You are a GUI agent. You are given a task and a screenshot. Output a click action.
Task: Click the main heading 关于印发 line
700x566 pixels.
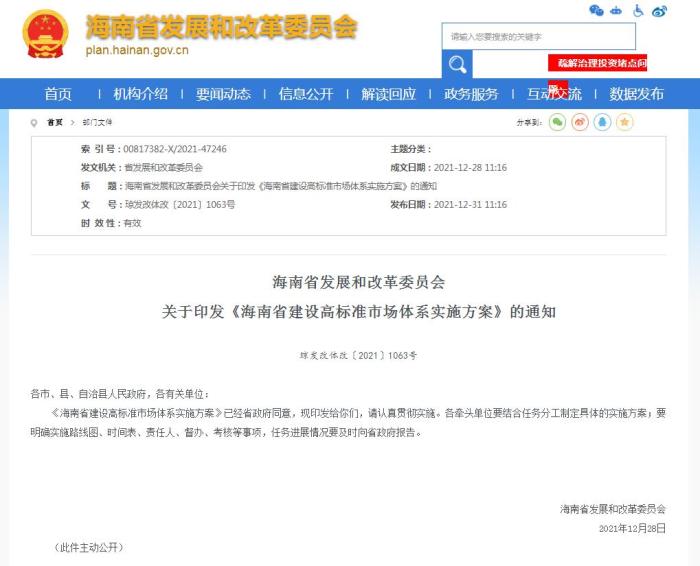359,312
